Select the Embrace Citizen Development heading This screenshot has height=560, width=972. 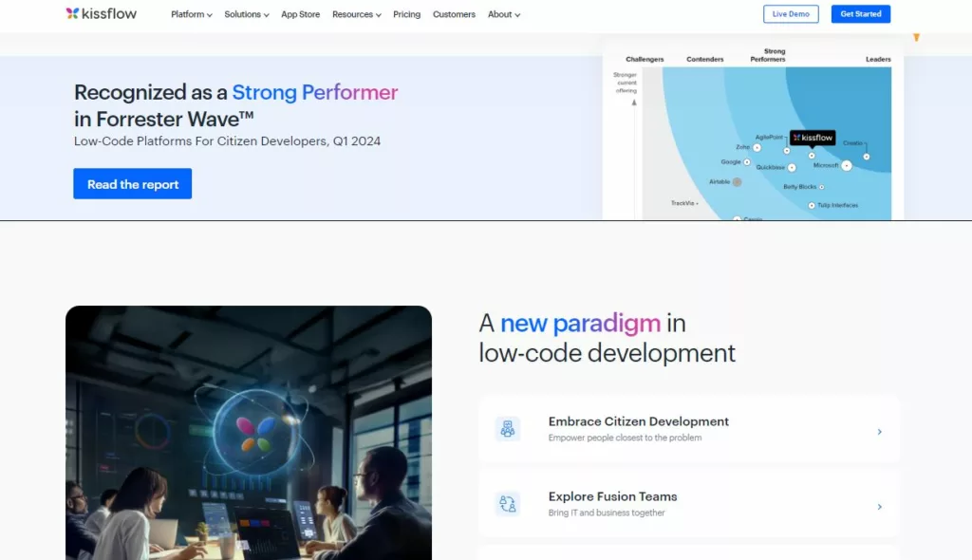tap(639, 421)
